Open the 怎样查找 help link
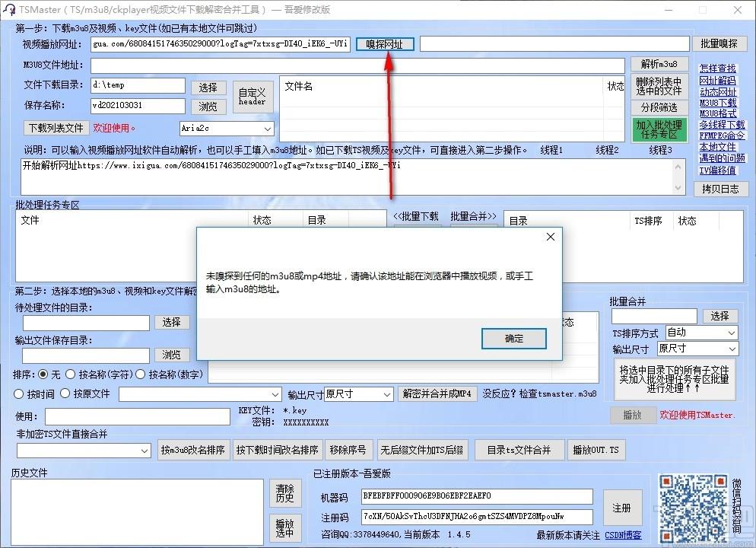The height and width of the screenshot is (548, 756). pos(717,68)
